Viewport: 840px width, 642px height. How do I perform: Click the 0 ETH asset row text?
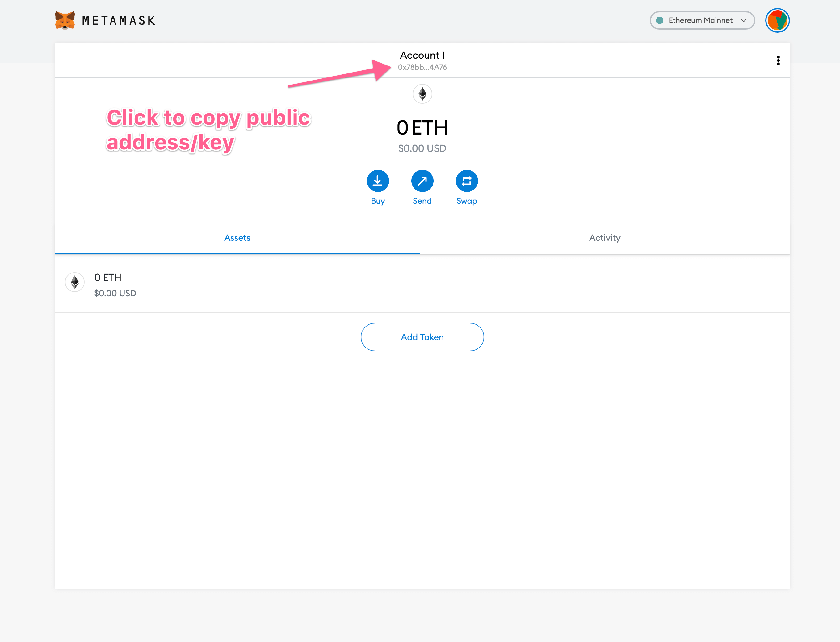pos(108,277)
